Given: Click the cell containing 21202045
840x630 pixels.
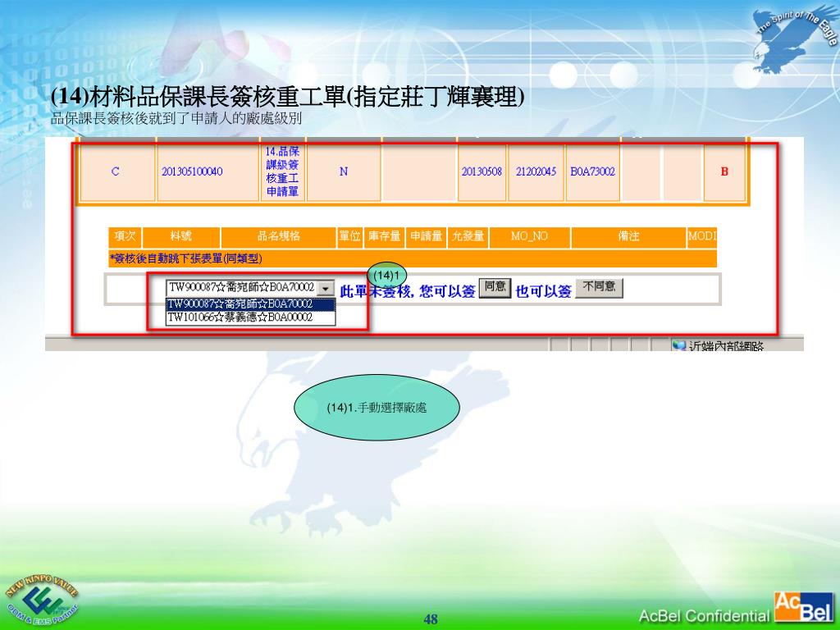Looking at the screenshot, I should click(536, 171).
